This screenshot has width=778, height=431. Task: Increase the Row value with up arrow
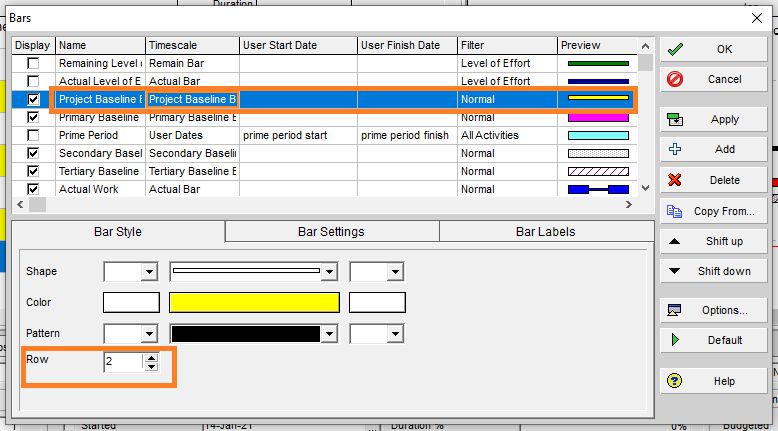pos(151,357)
